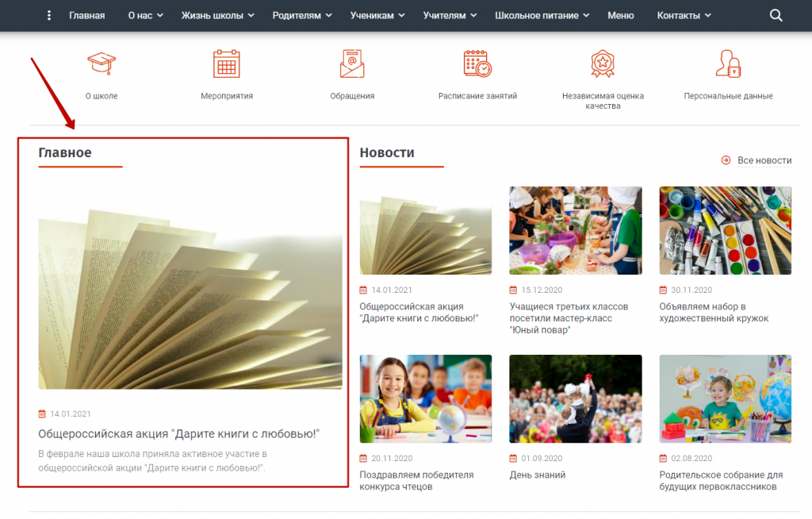
Task: Expand the Контакты dropdown menu
Action: 684,15
